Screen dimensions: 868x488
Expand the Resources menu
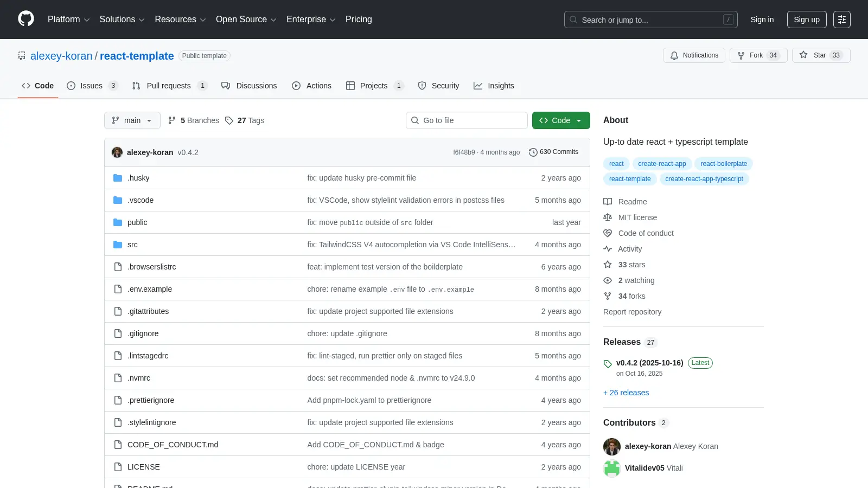coord(180,20)
